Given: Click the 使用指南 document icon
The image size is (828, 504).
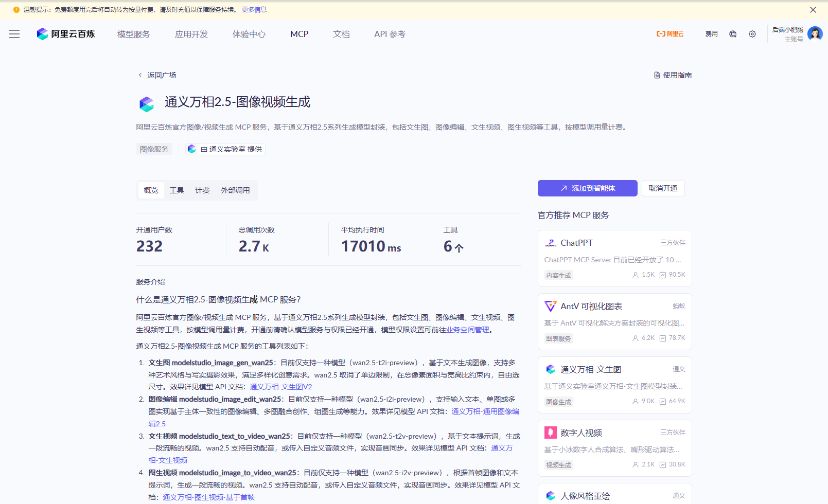Looking at the screenshot, I should pyautogui.click(x=657, y=75).
